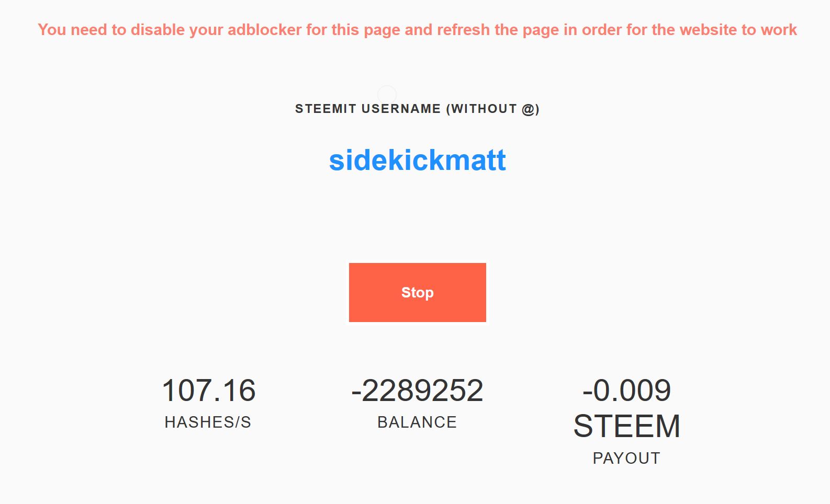The image size is (830, 504).
Task: Click the adblocker warning message
Action: 417,30
